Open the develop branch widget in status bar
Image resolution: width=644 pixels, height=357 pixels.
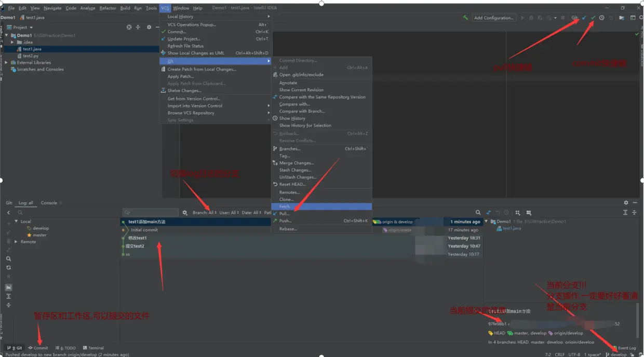pos(616,354)
